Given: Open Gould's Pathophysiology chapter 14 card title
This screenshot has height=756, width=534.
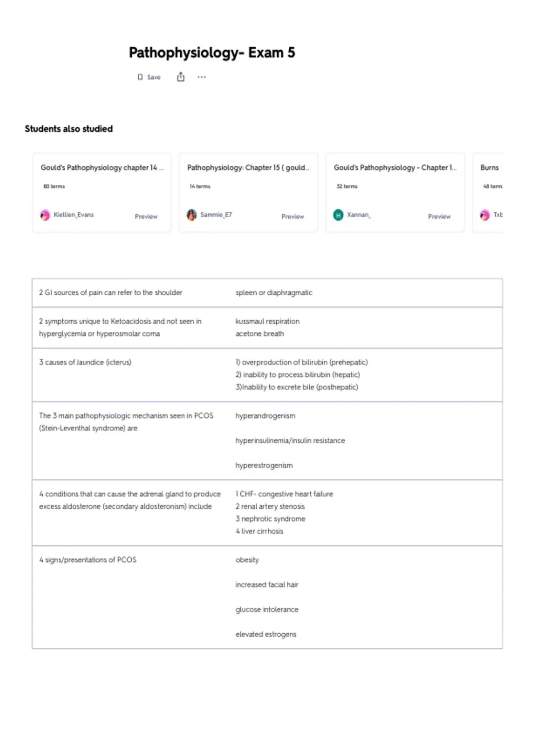Looking at the screenshot, I should [x=102, y=168].
